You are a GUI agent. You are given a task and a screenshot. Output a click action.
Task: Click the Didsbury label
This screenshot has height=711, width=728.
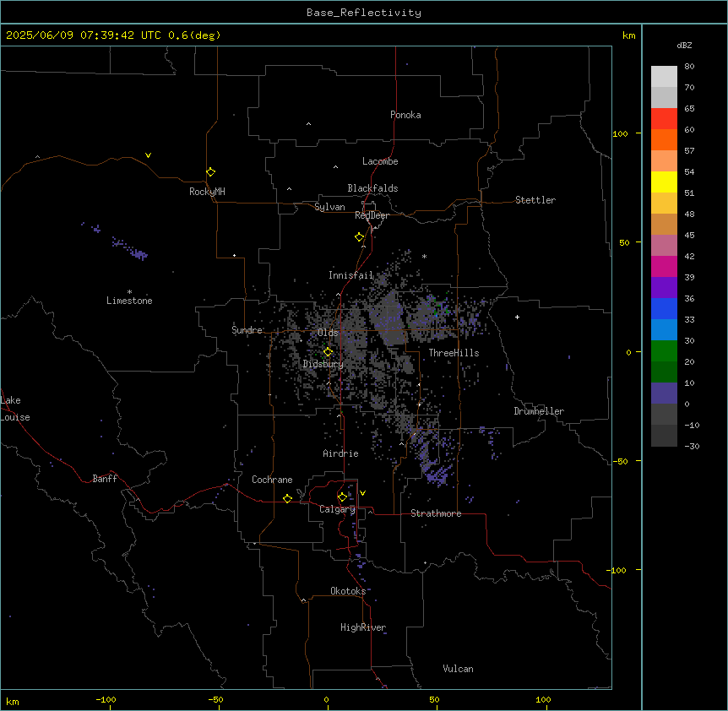(323, 364)
